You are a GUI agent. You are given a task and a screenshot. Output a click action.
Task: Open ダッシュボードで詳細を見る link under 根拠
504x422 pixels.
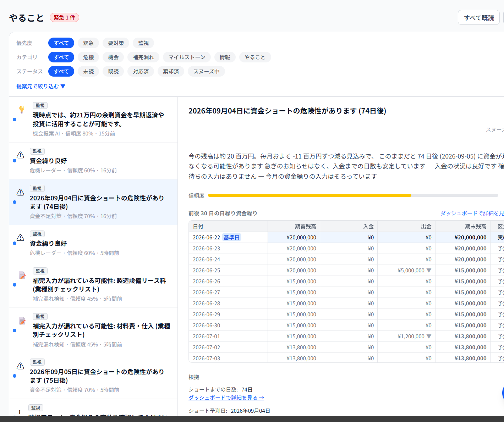tap(226, 398)
